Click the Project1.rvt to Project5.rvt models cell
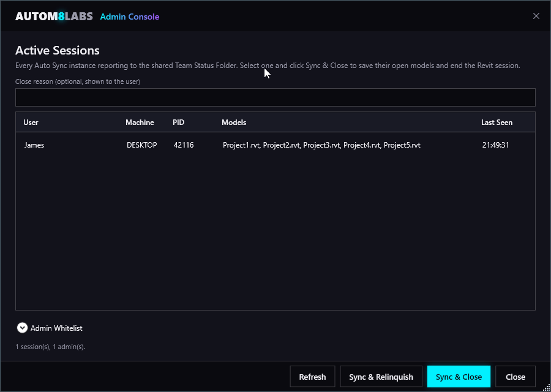Viewport: 551px width, 392px height. [321, 145]
